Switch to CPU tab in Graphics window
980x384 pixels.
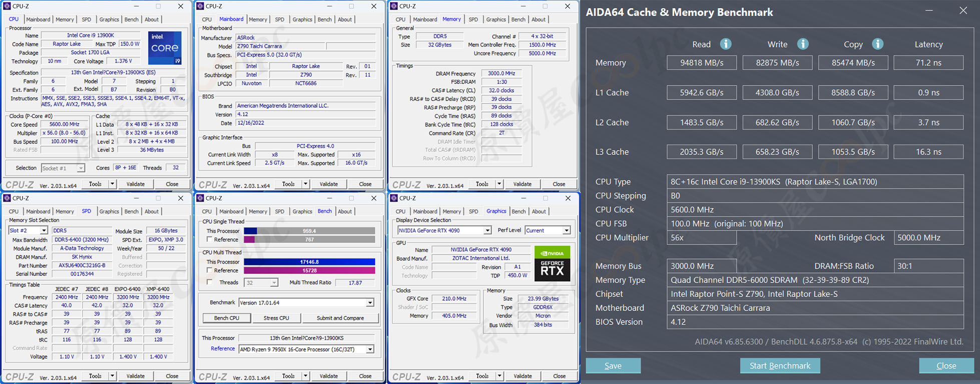(x=400, y=211)
